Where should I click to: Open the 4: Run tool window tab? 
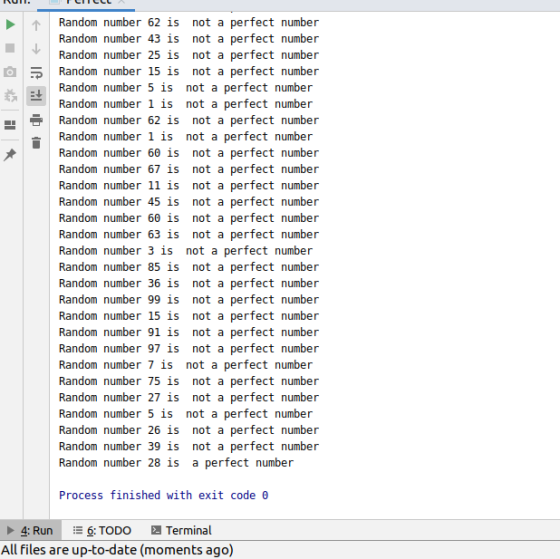coord(31,530)
